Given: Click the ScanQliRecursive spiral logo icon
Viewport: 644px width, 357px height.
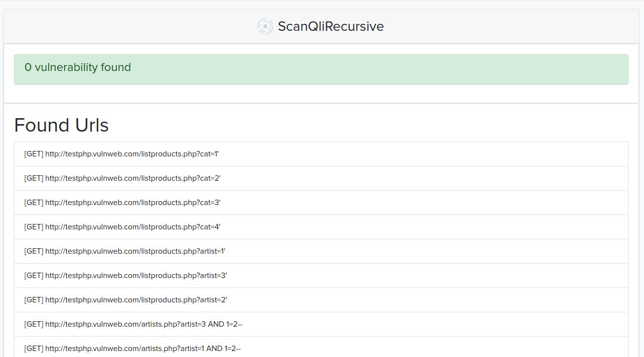Looking at the screenshot, I should [x=265, y=26].
